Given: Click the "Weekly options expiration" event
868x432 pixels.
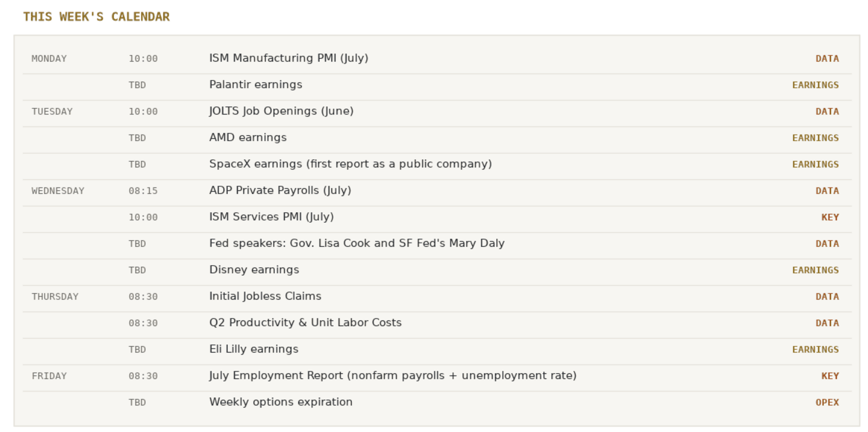Looking at the screenshot, I should (281, 402).
